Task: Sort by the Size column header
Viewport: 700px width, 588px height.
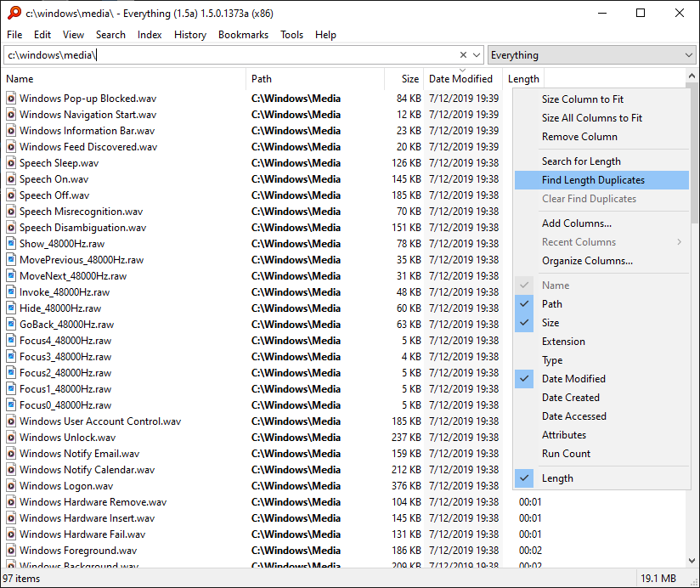Action: tap(404, 79)
